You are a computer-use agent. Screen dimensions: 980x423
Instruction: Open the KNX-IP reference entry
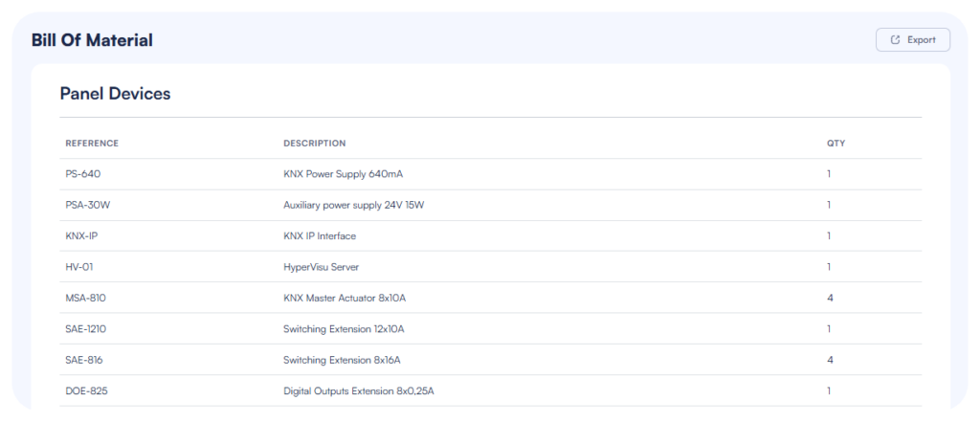coord(81,235)
